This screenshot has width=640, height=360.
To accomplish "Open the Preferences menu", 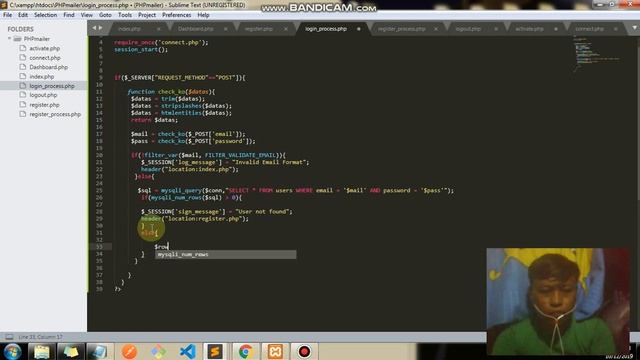I will click(x=176, y=15).
